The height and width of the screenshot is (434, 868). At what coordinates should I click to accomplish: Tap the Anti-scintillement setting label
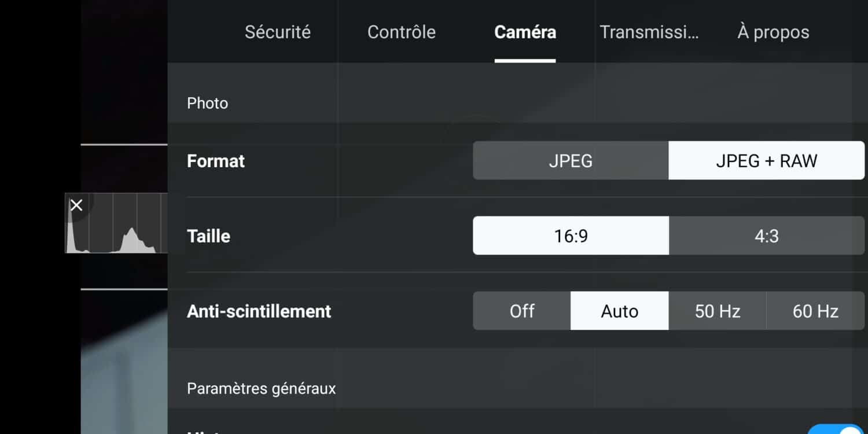click(x=259, y=311)
